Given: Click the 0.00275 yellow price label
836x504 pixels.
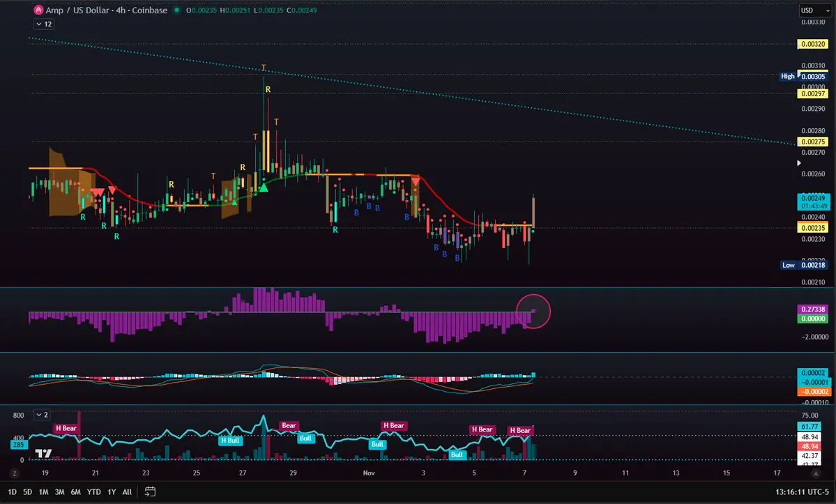Looking at the screenshot, I should [x=813, y=142].
